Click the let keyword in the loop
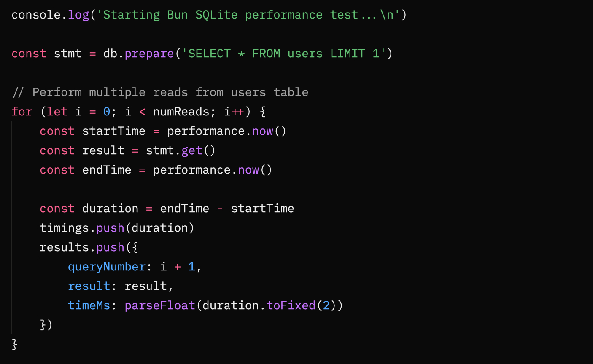 pyautogui.click(x=57, y=112)
